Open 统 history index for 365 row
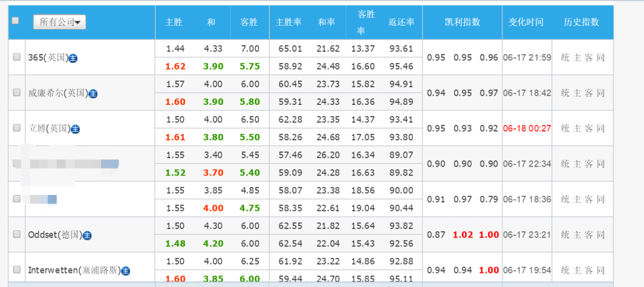This screenshot has width=644, height=287. [565, 57]
